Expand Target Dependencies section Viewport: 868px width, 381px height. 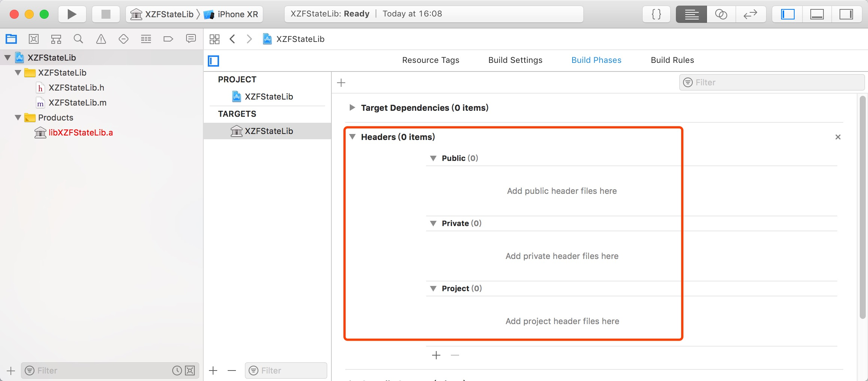click(352, 108)
